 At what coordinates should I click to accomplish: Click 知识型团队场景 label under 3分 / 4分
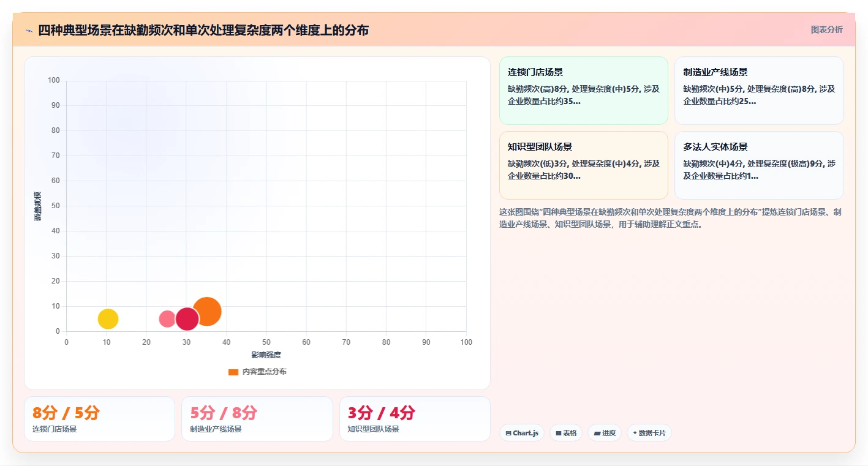pyautogui.click(x=373, y=429)
